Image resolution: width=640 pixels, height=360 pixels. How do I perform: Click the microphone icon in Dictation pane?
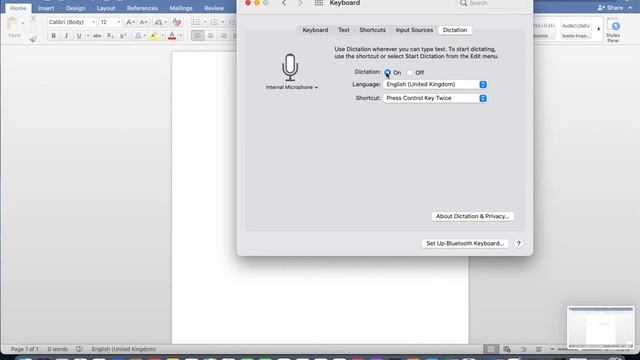[x=290, y=67]
